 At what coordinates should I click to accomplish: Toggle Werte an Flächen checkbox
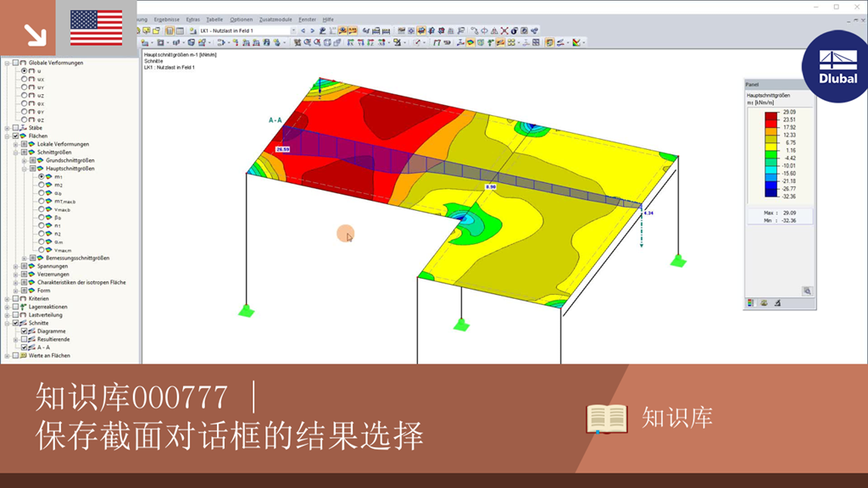[x=15, y=356]
